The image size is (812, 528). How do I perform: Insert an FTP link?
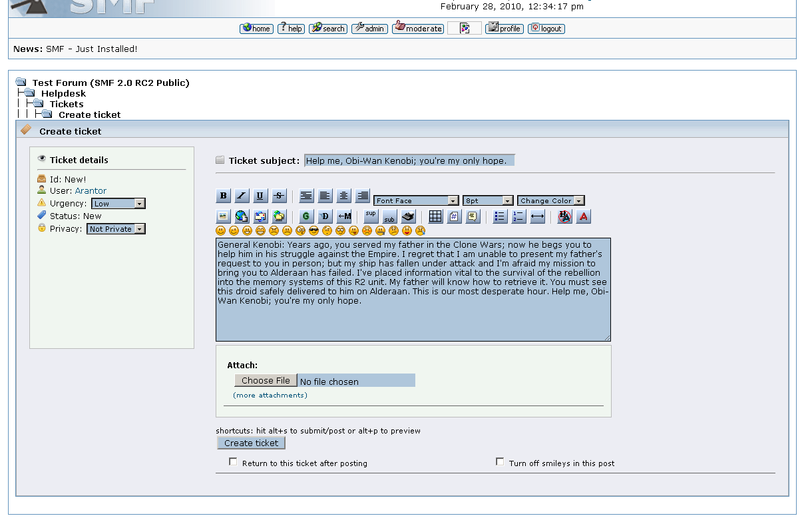click(279, 216)
